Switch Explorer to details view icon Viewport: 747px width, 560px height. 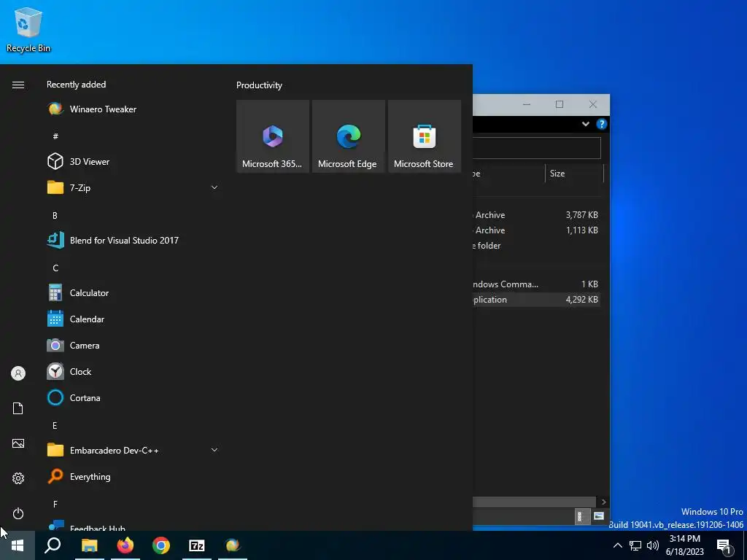click(581, 516)
